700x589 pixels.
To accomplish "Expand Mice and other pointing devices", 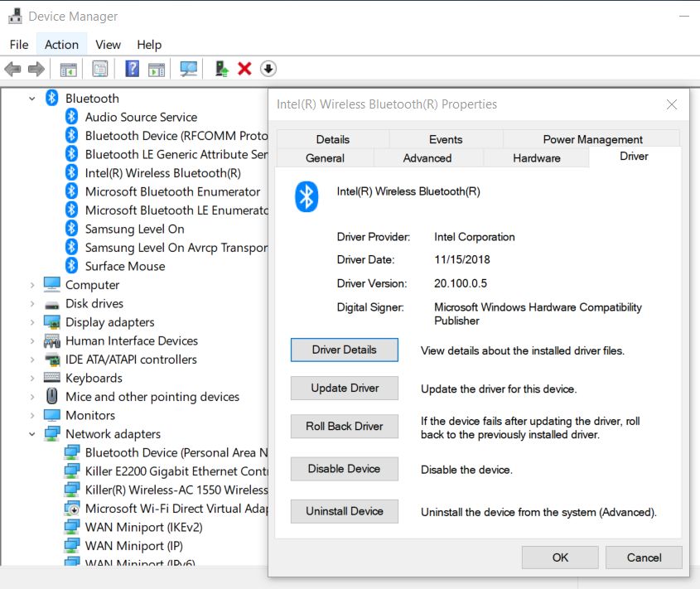I will [x=32, y=397].
